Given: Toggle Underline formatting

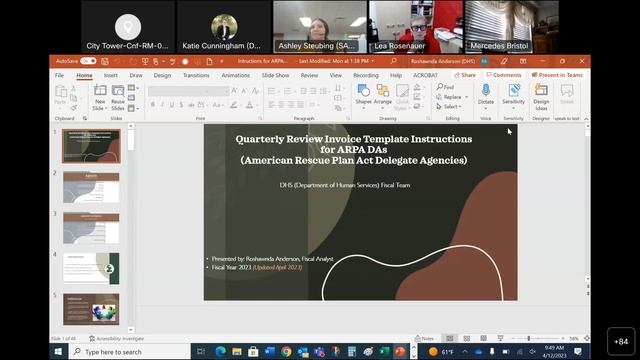Looking at the screenshot, I should [x=172, y=105].
